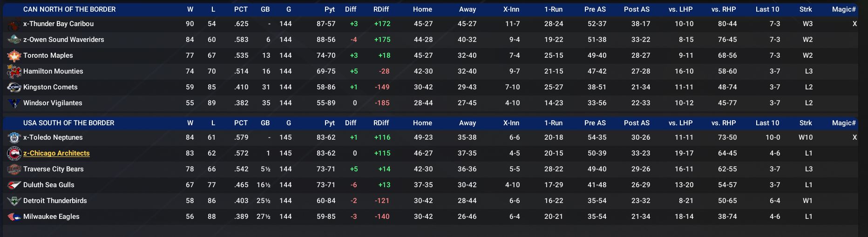Click the Hamilton Mounties team logo
This screenshot has height=237, width=868.
(14, 72)
